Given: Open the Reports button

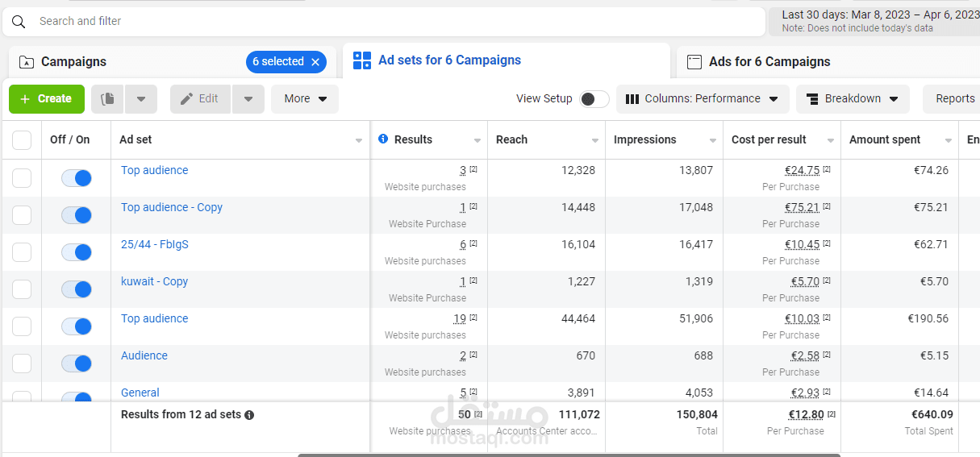Looking at the screenshot, I should [952, 99].
